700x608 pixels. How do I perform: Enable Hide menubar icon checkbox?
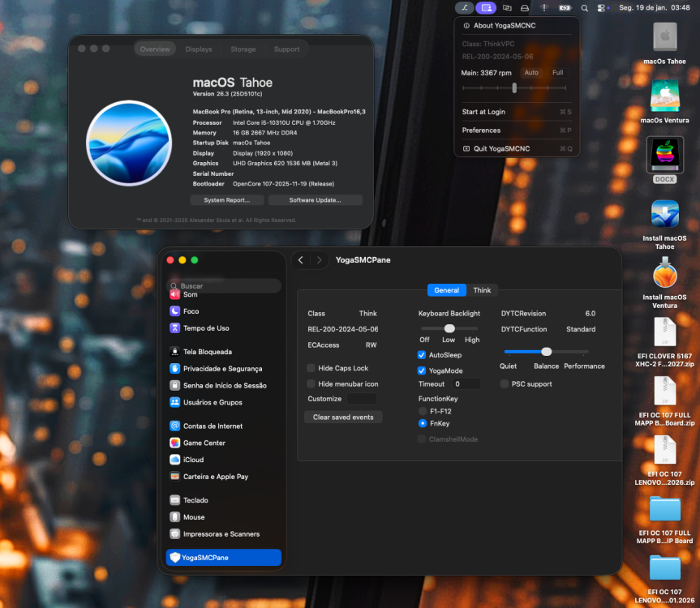click(311, 383)
